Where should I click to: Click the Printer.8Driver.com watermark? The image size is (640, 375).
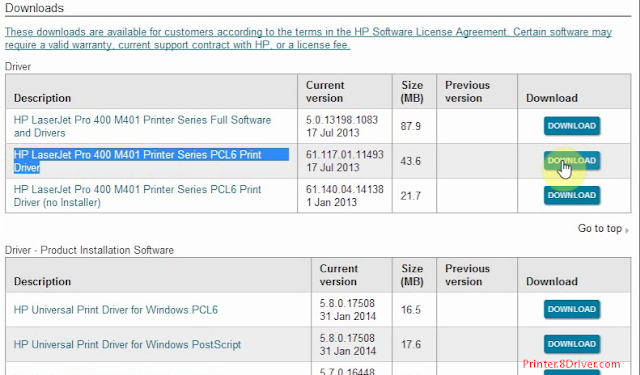click(x=571, y=364)
